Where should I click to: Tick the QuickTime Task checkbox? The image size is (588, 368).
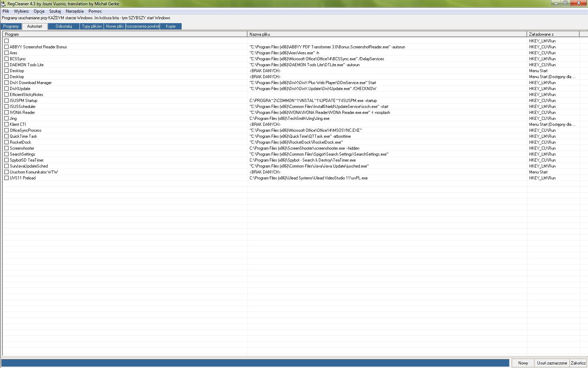(x=6, y=136)
